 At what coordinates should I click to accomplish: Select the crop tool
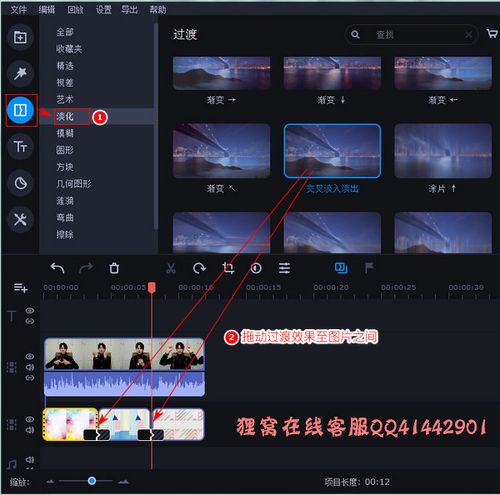228,268
